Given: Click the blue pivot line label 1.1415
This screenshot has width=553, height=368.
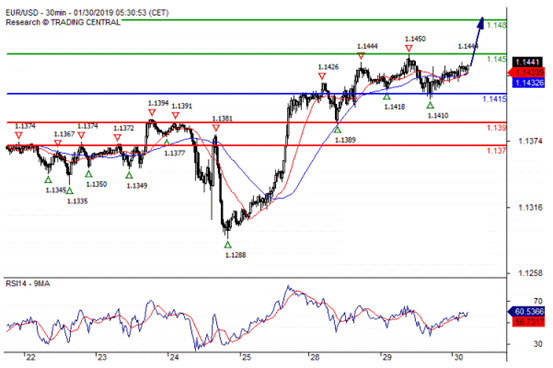Looking at the screenshot, I should [494, 99].
